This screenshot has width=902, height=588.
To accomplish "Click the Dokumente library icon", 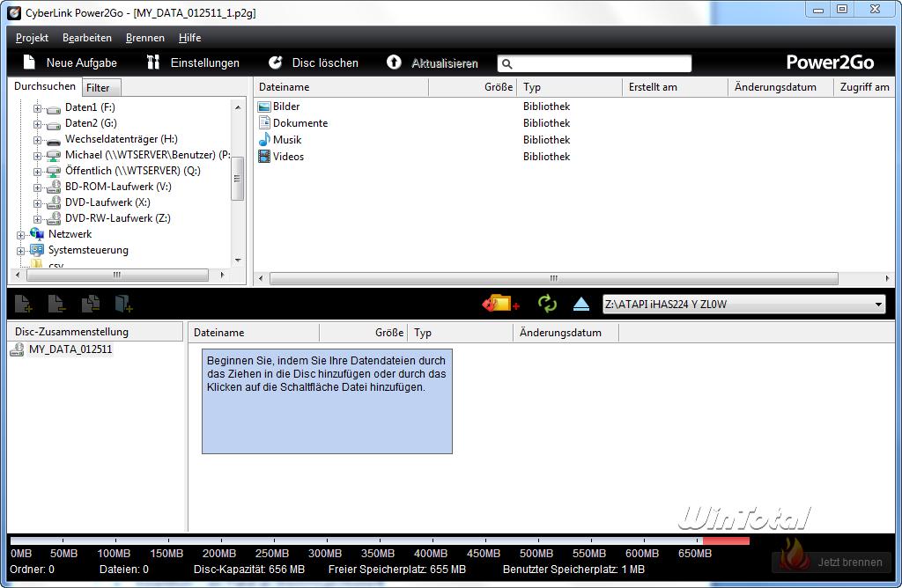I will coord(264,122).
